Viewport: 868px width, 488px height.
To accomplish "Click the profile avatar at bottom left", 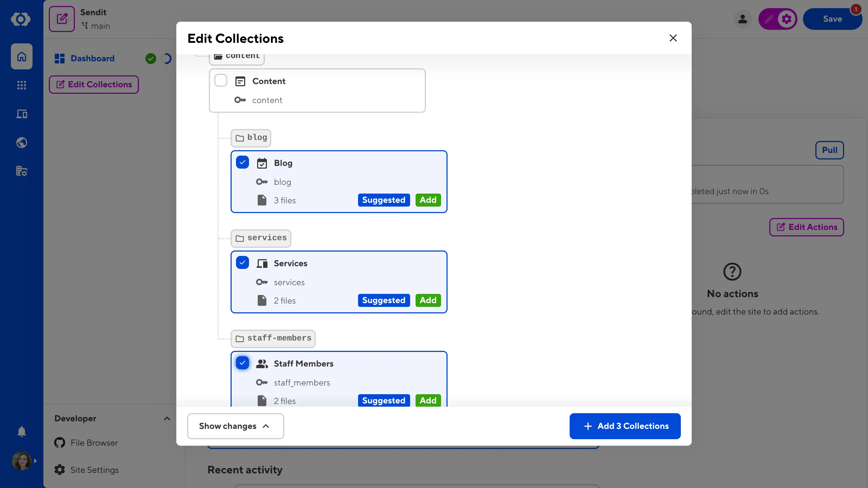I will [x=22, y=461].
